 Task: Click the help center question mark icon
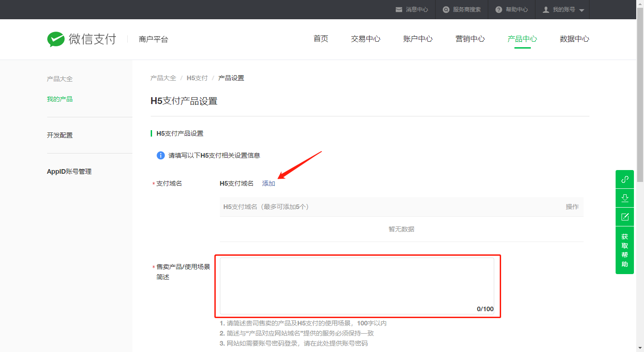click(499, 10)
